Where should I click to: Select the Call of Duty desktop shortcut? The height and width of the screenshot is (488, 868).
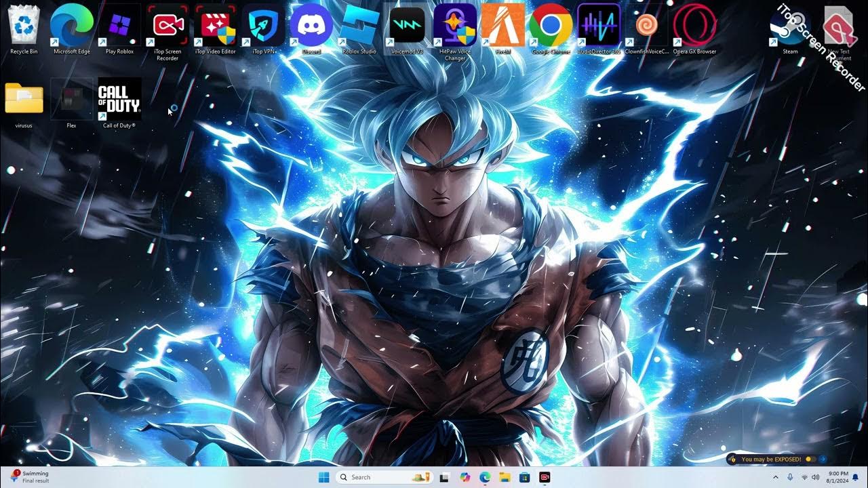pyautogui.click(x=119, y=104)
